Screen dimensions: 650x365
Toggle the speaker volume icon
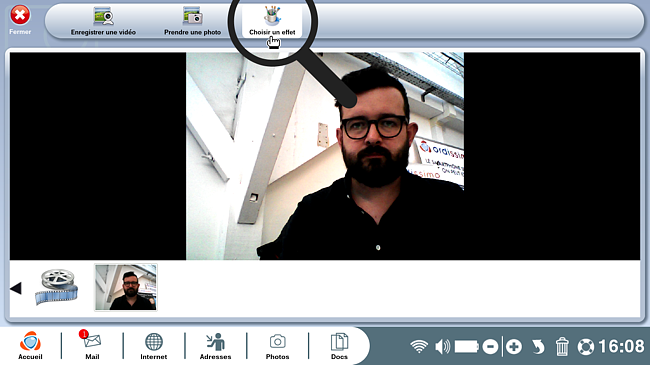[x=442, y=346]
